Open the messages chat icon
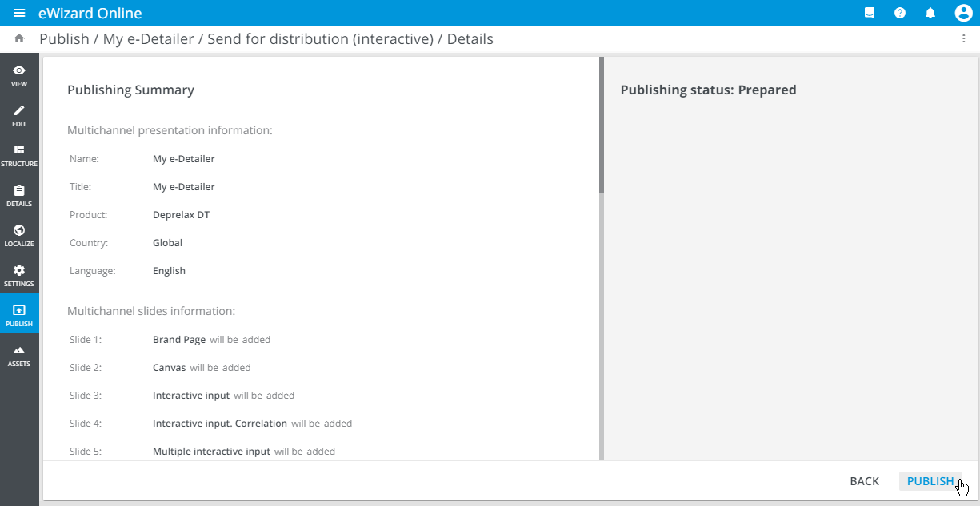The height and width of the screenshot is (506, 980). 870,14
